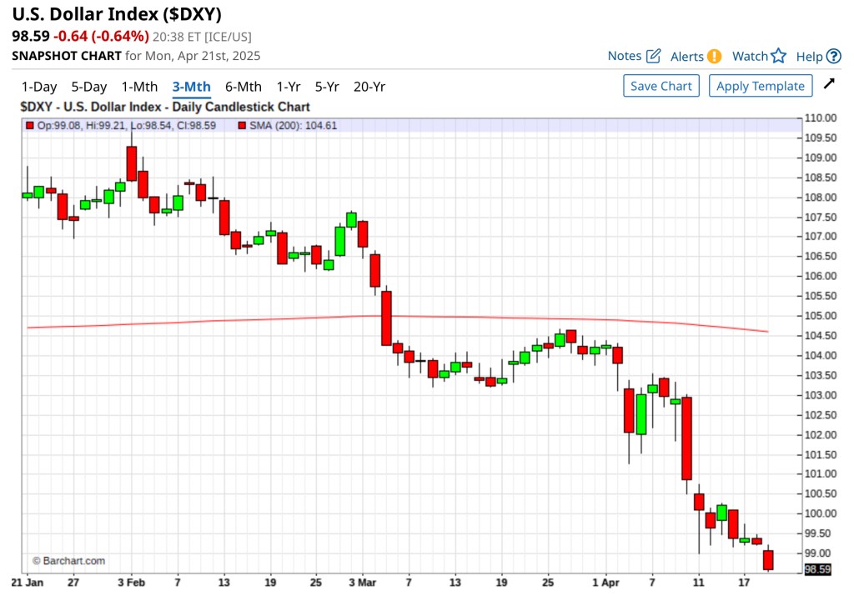Screen dimensions: 854x616
Task: Click the orange Alerts exclamation icon
Action: coord(714,57)
